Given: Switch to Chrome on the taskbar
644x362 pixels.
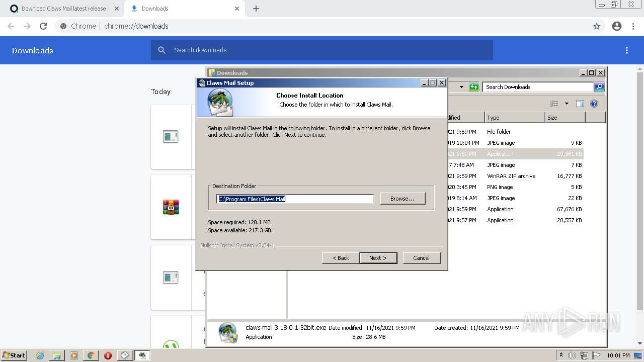Looking at the screenshot, I should tap(91, 355).
